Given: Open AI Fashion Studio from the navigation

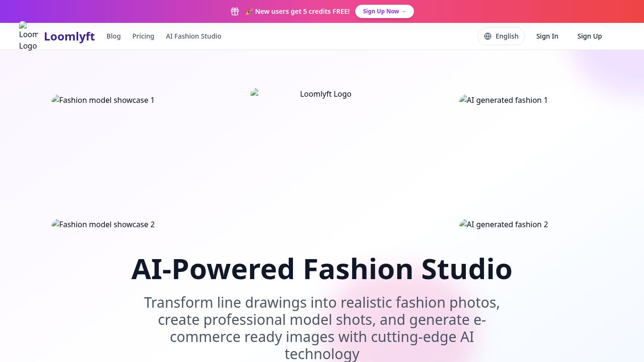Looking at the screenshot, I should [x=193, y=36].
